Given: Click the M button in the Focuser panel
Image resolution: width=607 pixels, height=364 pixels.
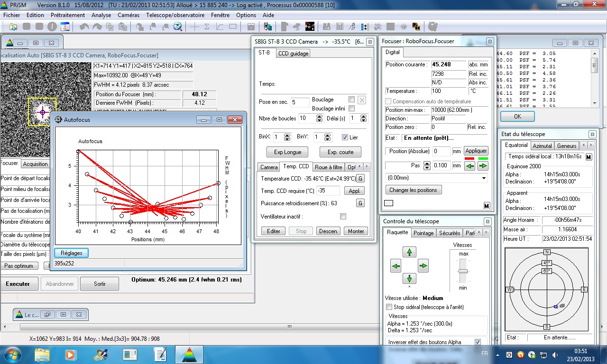Looking at the screenshot, I should 487,206.
